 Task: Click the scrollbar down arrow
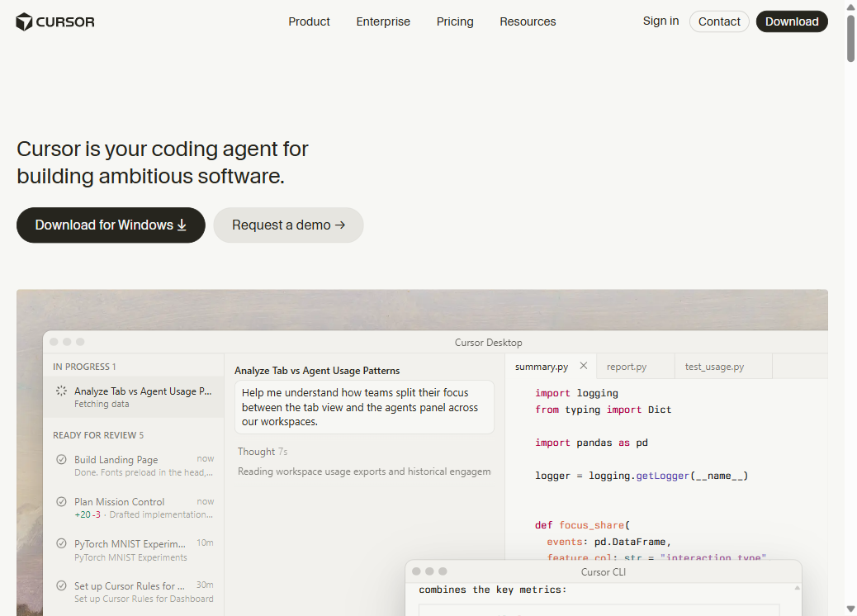pyautogui.click(x=850, y=609)
